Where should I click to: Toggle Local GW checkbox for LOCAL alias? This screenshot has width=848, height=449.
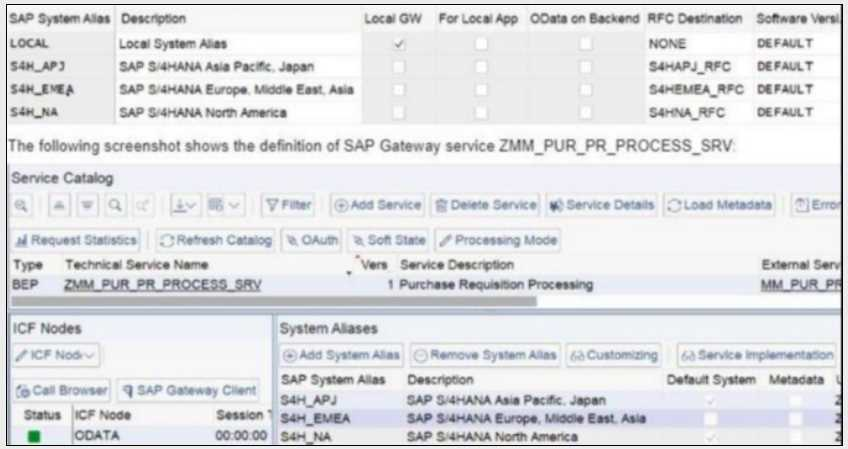click(x=400, y=44)
